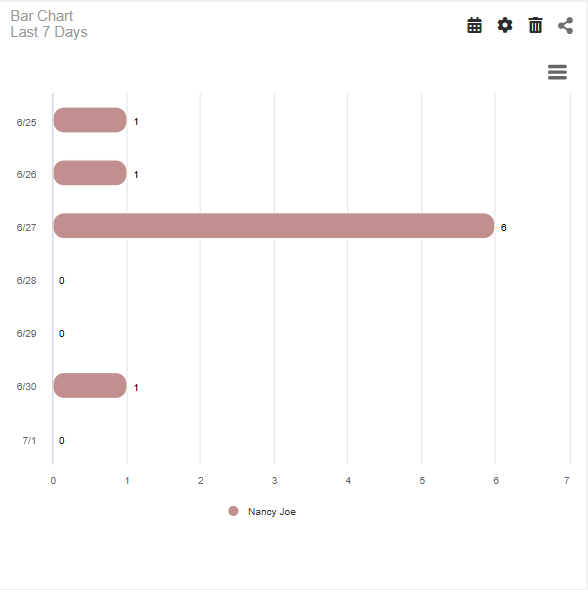Screen dimensions: 588x590
Task: Select the 6/27 bar
Action: 274,226
